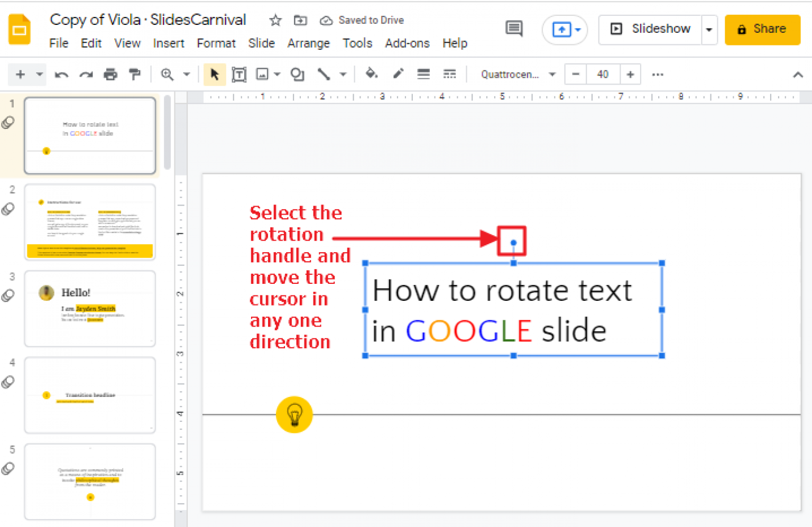This screenshot has height=527, width=812.
Task: Open the Arrange menu
Action: pyautogui.click(x=309, y=43)
